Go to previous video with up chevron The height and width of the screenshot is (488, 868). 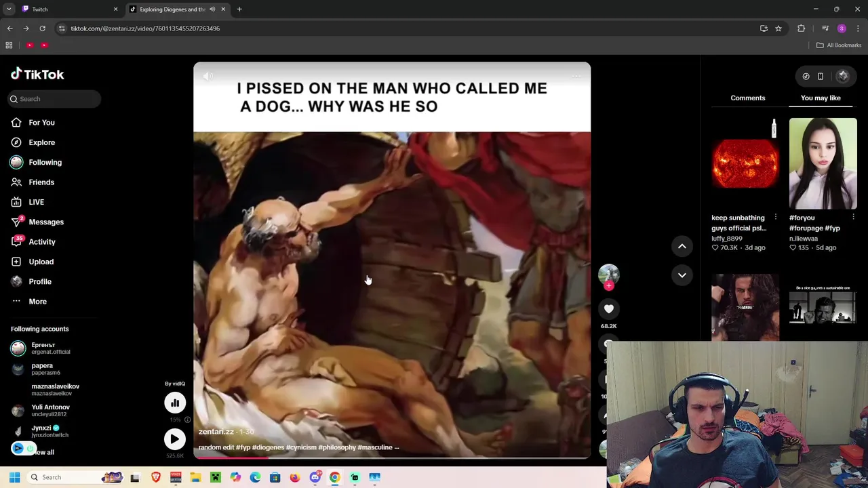(682, 246)
